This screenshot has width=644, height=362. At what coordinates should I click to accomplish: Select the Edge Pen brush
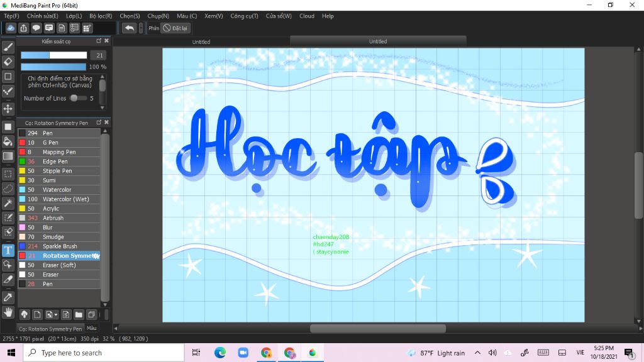click(x=58, y=162)
